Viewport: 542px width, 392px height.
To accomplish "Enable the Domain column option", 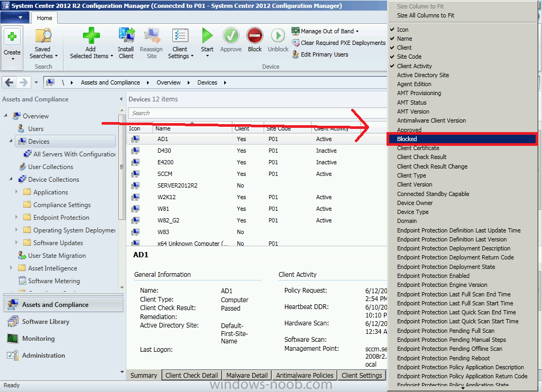I will click(407, 221).
